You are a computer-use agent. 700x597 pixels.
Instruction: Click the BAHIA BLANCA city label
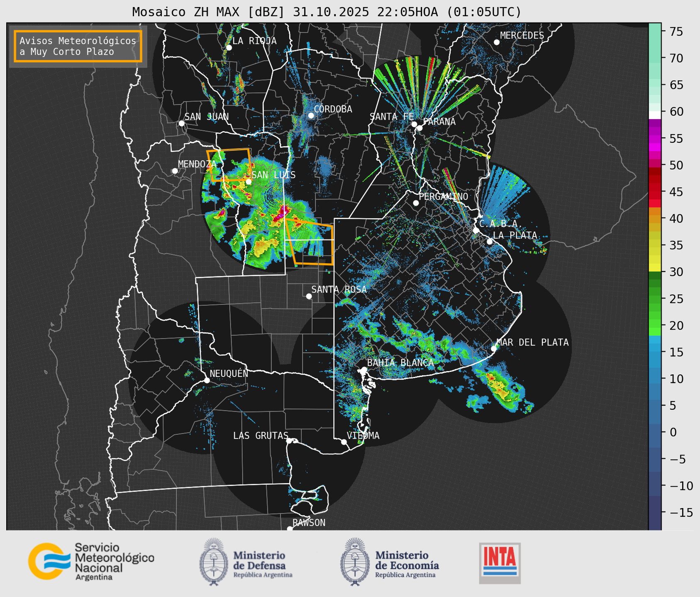pyautogui.click(x=400, y=363)
